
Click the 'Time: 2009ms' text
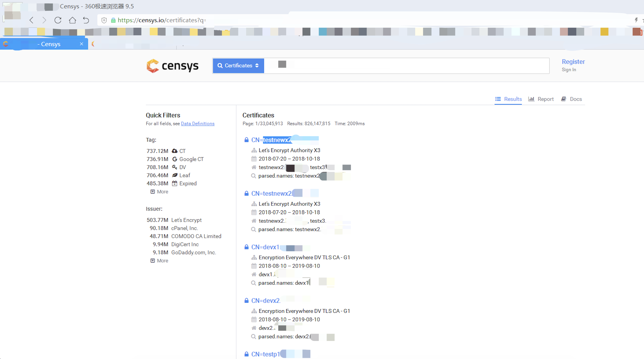[349, 124]
